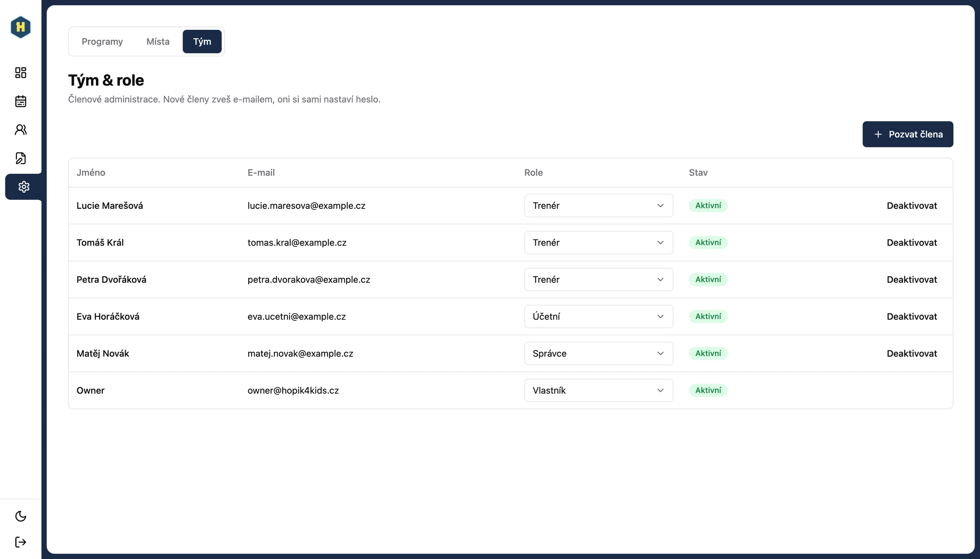
Task: Click the name Eva Horáčková
Action: pos(108,316)
